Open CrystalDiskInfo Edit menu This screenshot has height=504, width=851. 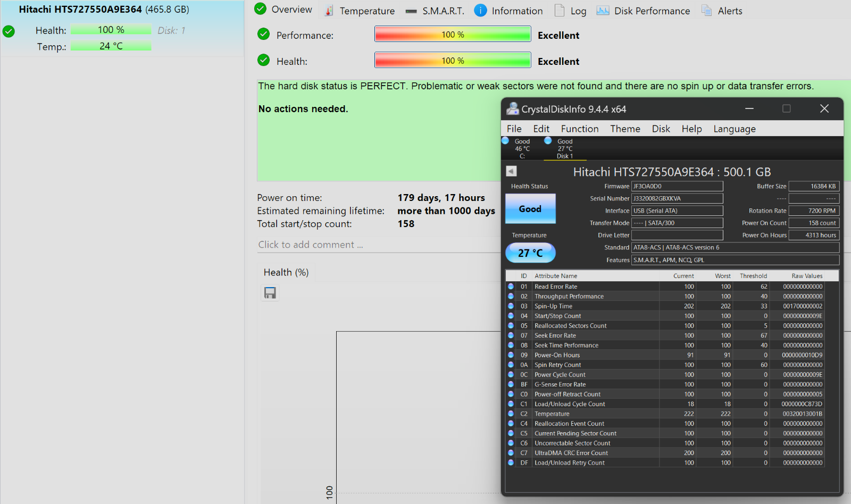[541, 129]
